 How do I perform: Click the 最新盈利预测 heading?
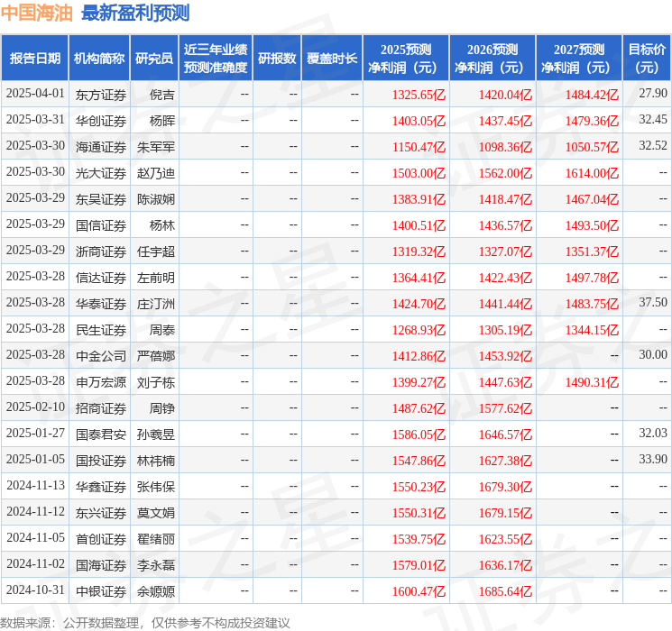pos(135,13)
